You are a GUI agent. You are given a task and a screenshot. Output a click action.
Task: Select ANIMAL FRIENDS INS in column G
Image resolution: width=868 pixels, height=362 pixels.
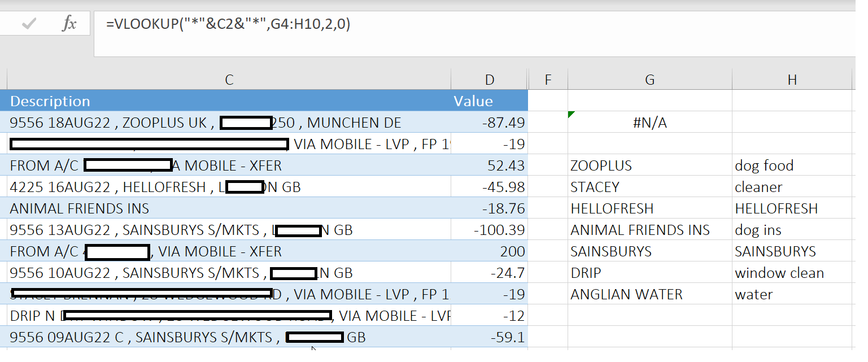[649, 230]
